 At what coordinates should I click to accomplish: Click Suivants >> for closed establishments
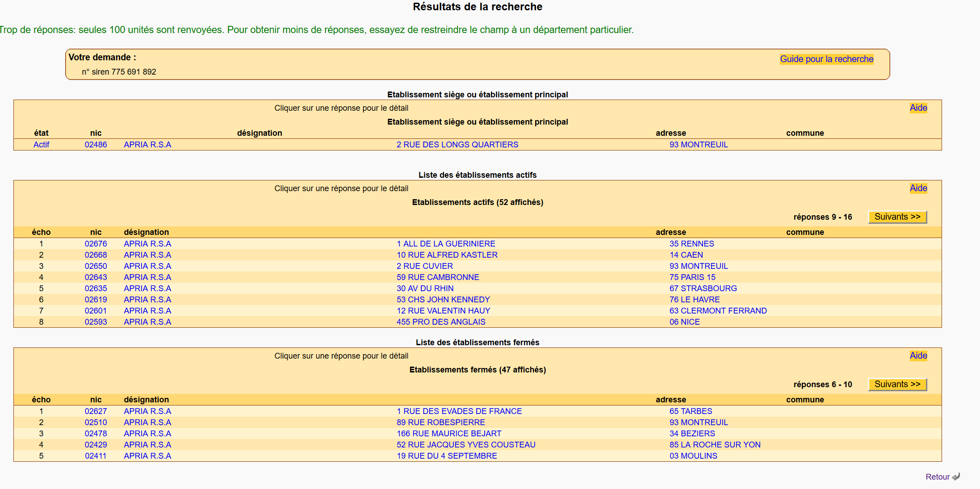click(897, 384)
